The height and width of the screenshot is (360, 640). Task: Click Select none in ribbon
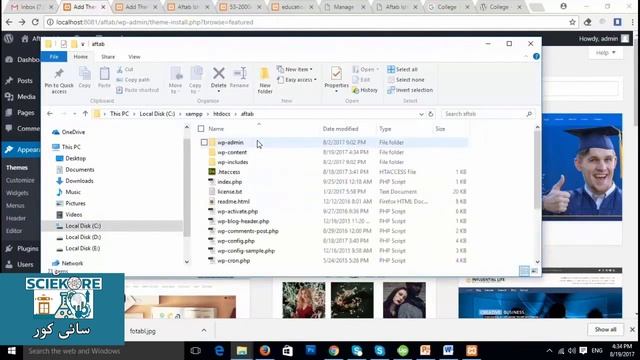coord(405,80)
